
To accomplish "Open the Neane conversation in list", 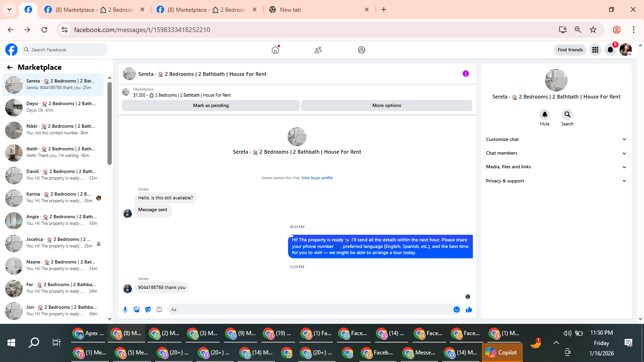I will pyautogui.click(x=53, y=266).
